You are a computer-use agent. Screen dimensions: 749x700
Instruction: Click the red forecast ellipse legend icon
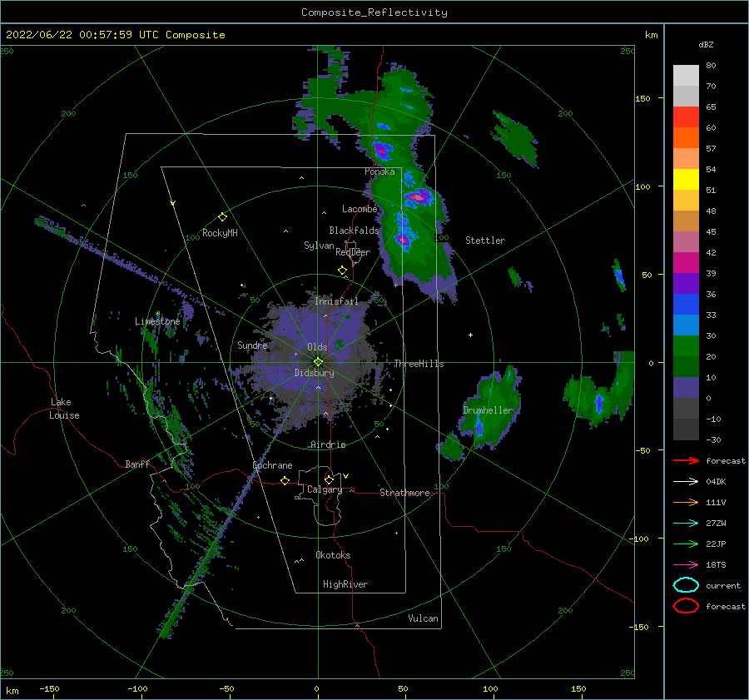(x=686, y=606)
